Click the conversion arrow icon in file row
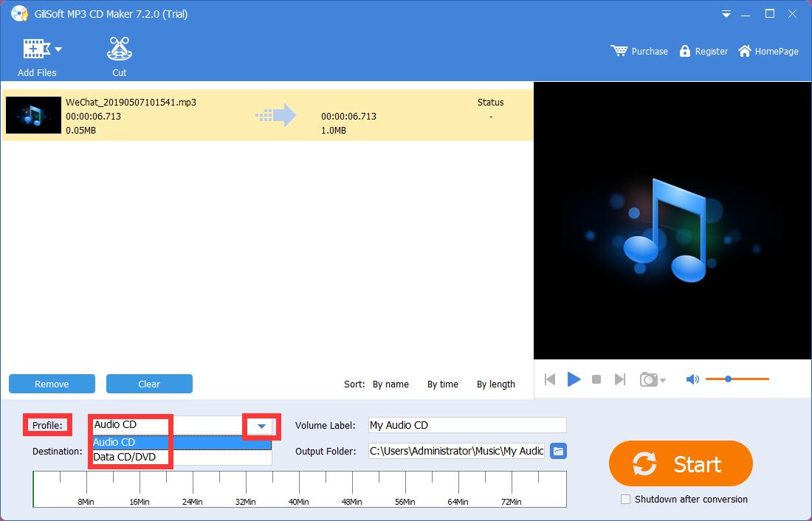This screenshot has height=521, width=812. click(x=276, y=115)
